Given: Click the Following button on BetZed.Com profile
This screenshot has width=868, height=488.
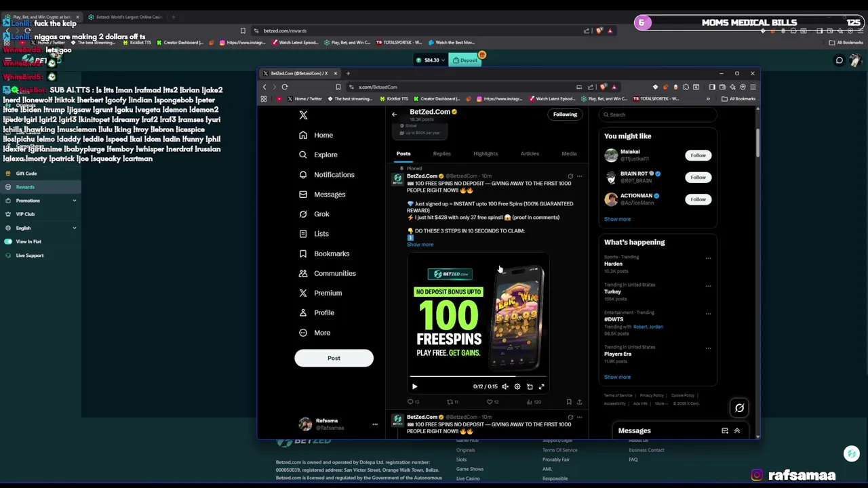Looking at the screenshot, I should pos(565,115).
